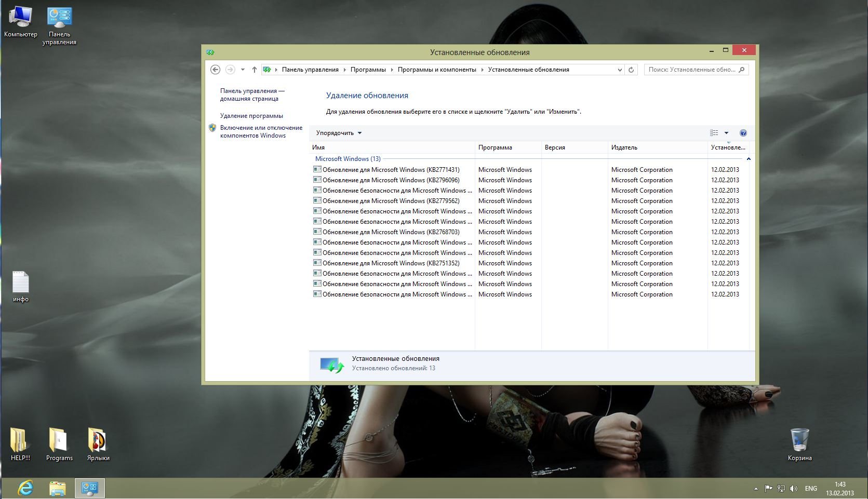
Task: Sort by the Установлено column header
Action: (728, 147)
